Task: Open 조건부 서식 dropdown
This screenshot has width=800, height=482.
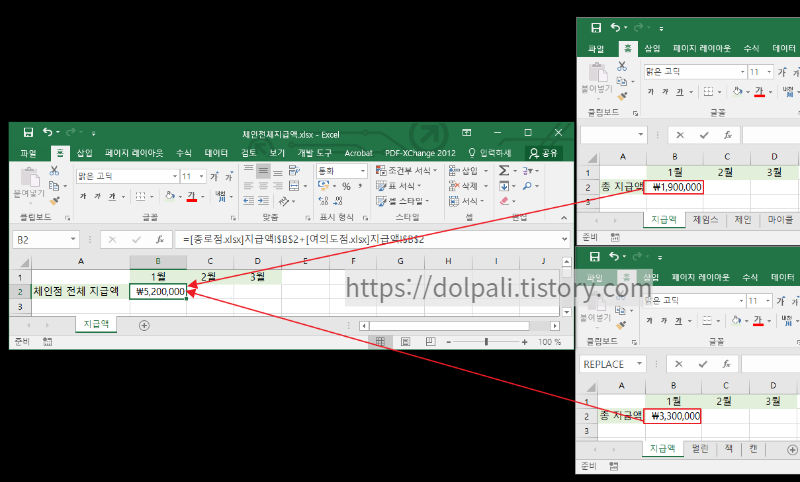Action: [407, 170]
